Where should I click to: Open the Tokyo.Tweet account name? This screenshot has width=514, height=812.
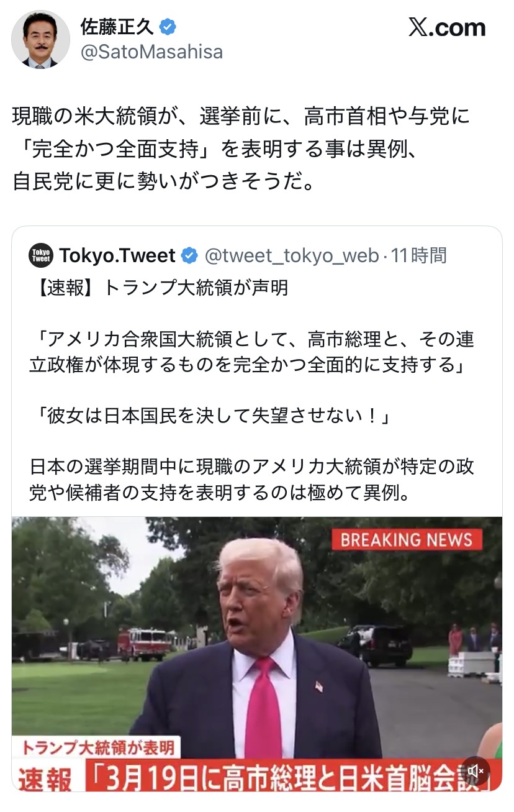117,255
